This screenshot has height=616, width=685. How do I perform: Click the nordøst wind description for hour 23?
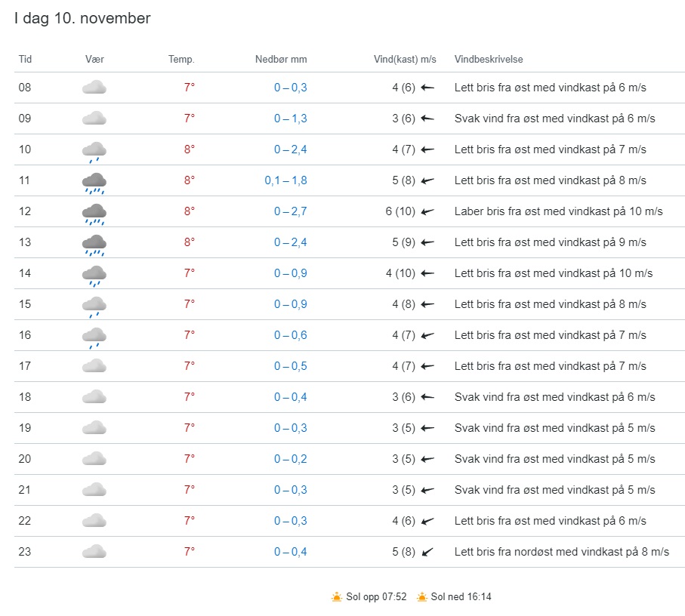pyautogui.click(x=561, y=552)
